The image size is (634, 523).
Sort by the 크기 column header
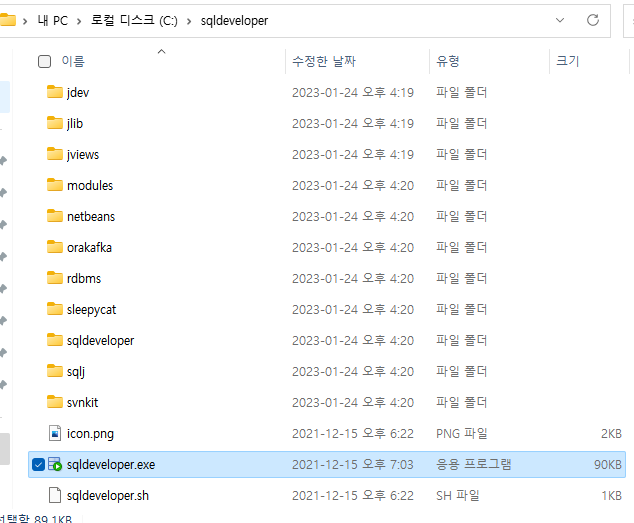tap(568, 61)
